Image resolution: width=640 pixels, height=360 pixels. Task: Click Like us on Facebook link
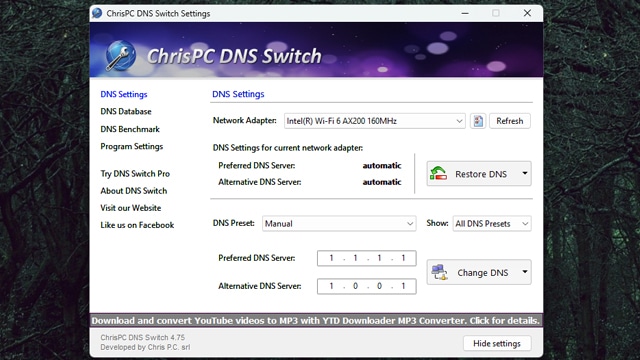pos(137,225)
